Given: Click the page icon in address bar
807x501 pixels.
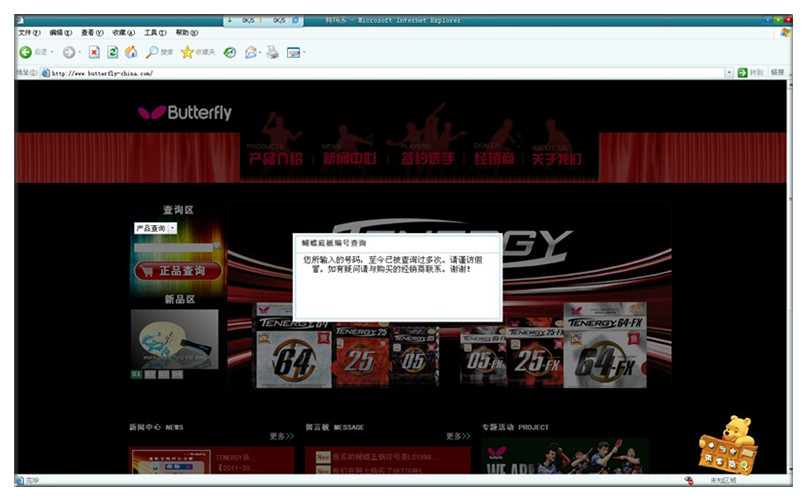Looking at the screenshot, I should pos(45,73).
